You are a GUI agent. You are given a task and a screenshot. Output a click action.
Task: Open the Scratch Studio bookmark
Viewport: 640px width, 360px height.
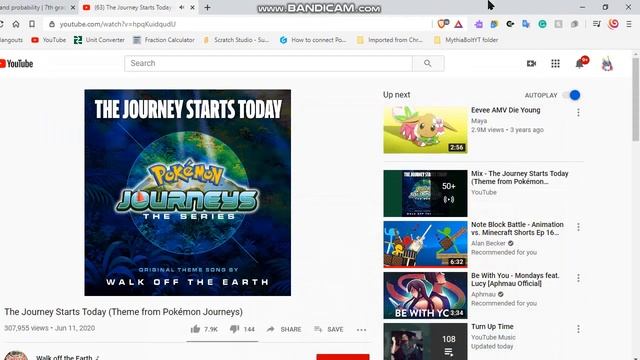[x=236, y=40]
